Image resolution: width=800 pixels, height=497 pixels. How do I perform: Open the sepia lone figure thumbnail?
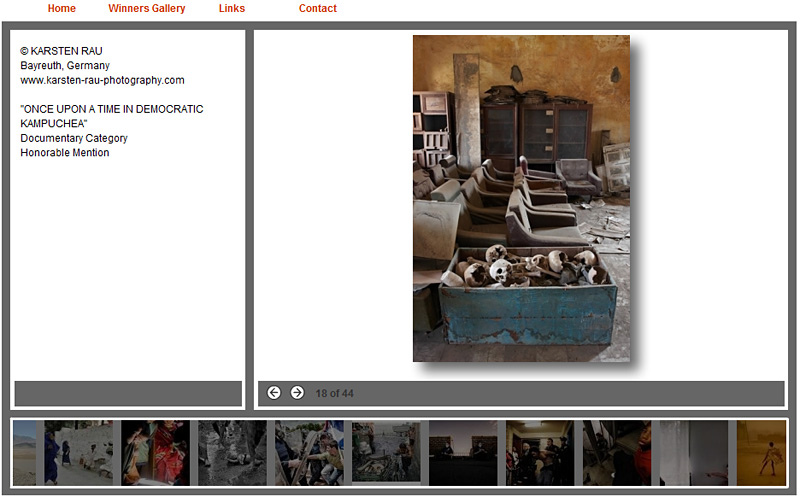point(762,453)
